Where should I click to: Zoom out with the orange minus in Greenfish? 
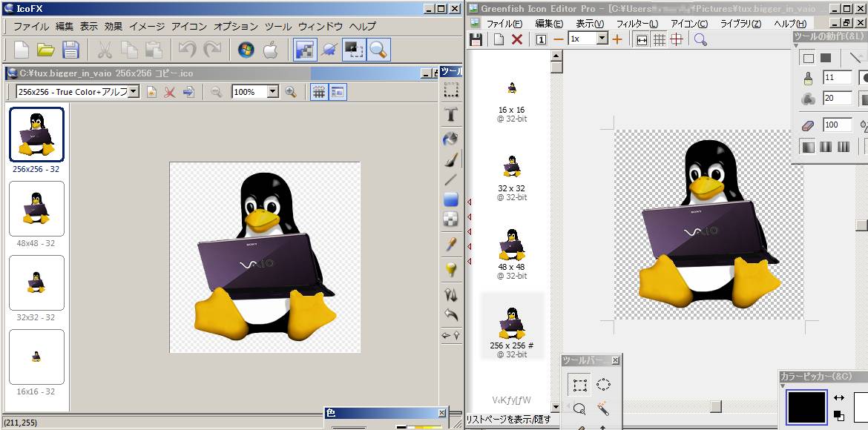pos(559,39)
